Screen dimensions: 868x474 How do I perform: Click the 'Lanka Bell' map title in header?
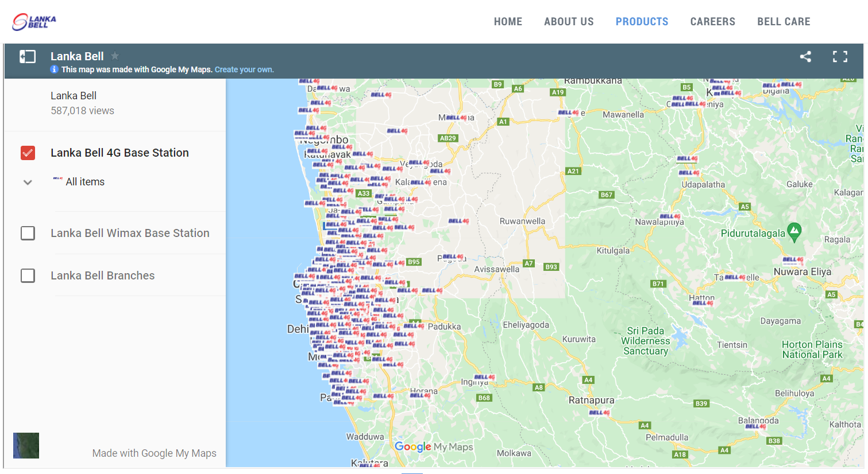pos(77,56)
